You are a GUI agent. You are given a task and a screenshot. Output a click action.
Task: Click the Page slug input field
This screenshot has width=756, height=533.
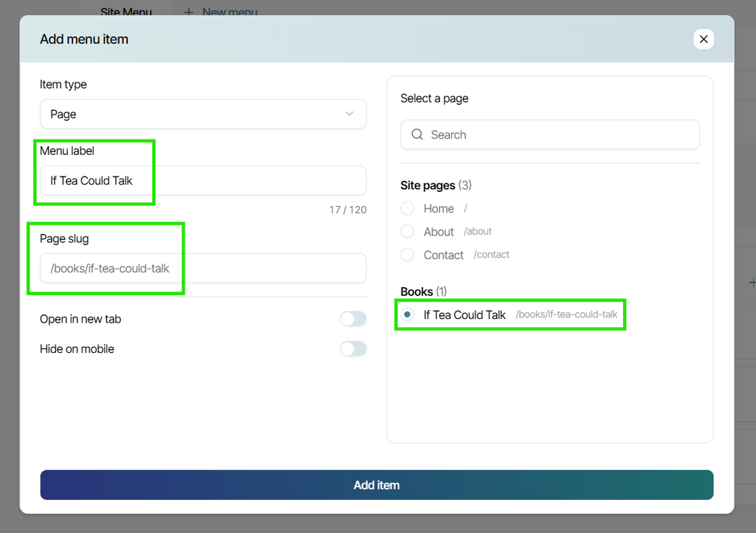click(x=203, y=268)
